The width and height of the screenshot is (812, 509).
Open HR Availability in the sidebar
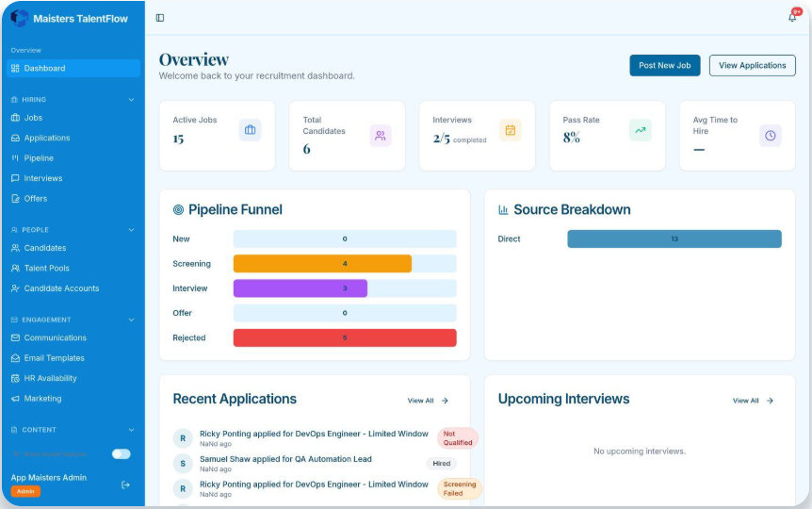73,378
